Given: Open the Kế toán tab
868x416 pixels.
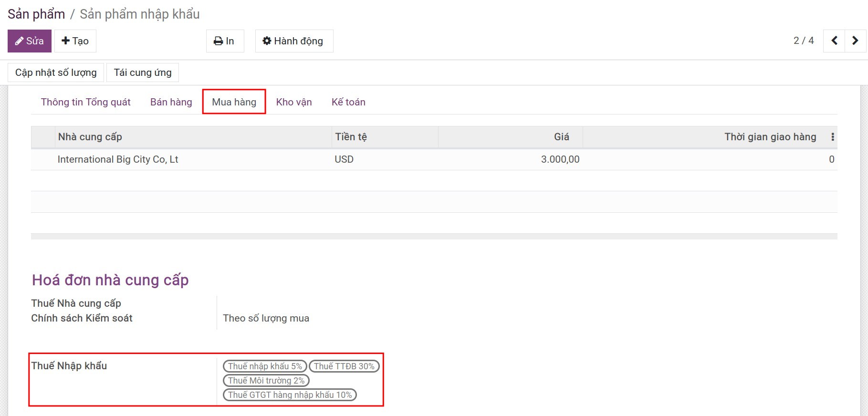Looking at the screenshot, I should coord(348,102).
